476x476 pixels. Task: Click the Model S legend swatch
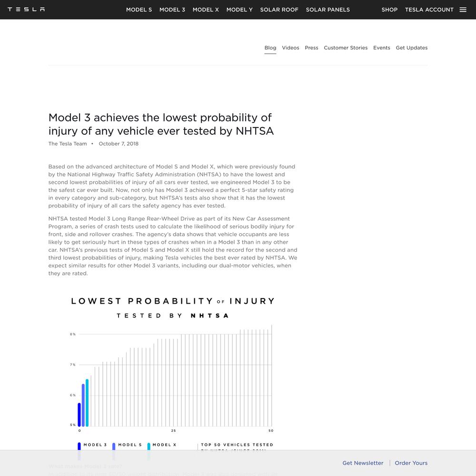(x=114, y=446)
